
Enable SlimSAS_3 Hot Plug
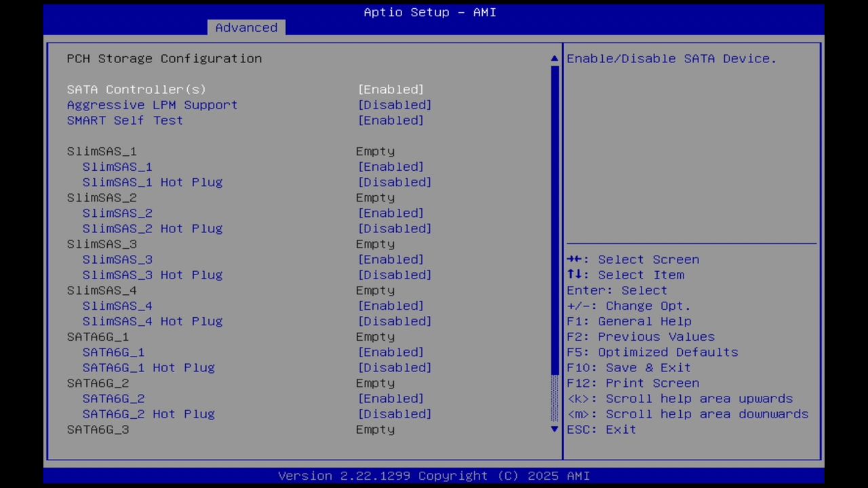click(x=153, y=274)
